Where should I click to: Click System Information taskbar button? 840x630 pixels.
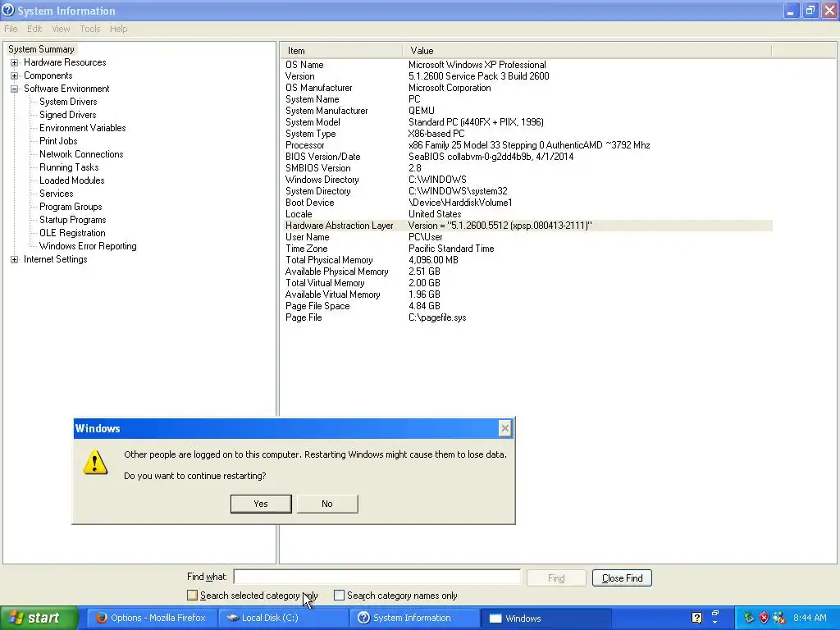[x=415, y=618]
